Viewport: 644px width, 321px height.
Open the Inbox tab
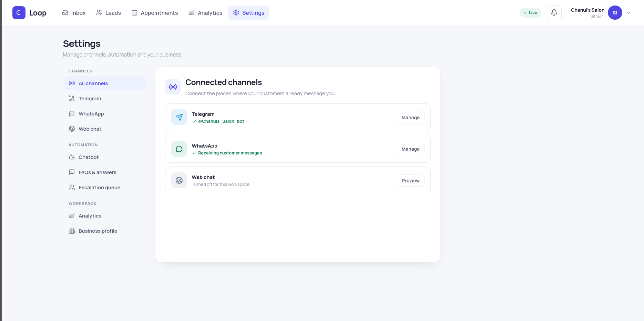(74, 13)
